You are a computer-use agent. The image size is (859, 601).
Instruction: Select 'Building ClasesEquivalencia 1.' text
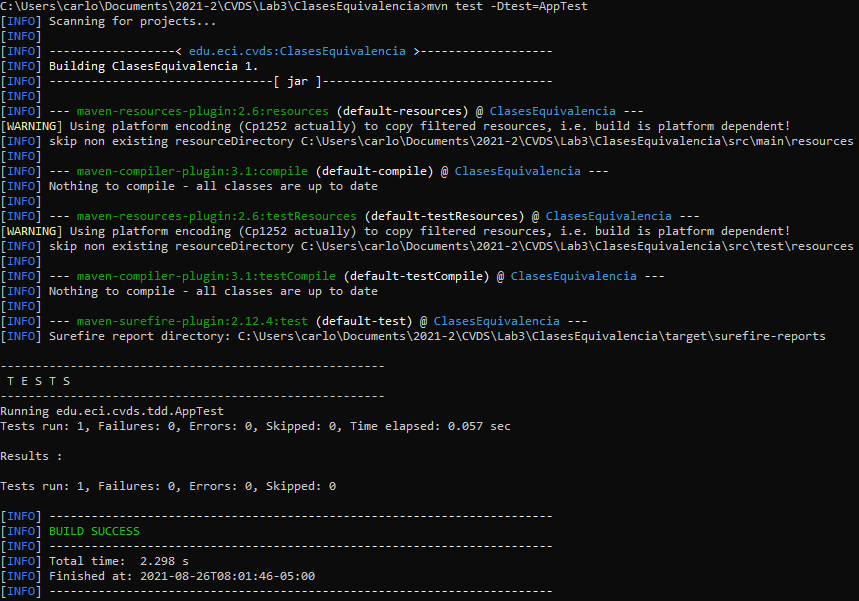pyautogui.click(x=153, y=66)
